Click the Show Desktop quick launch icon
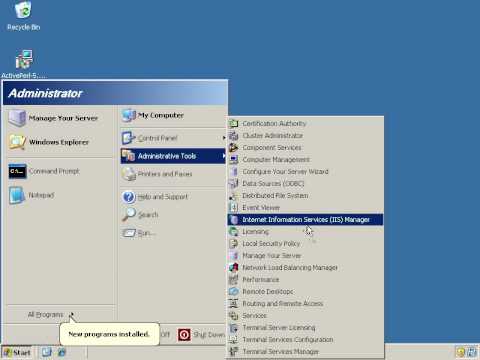 click(47, 352)
